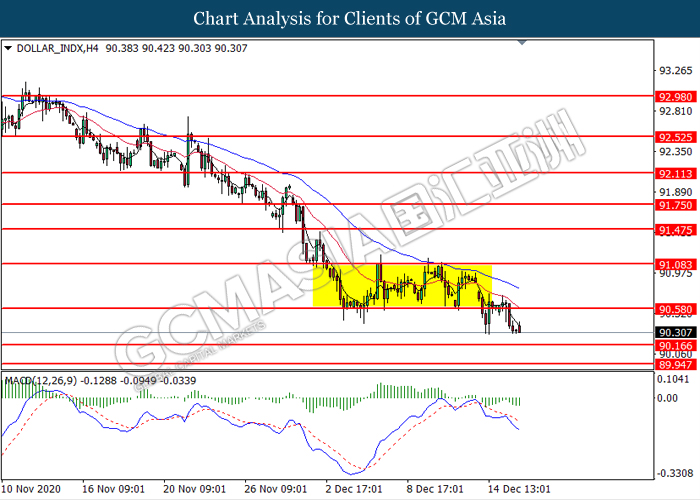Click the 92.113 price level label
Viewport: 700px width, 500px height.
[675, 174]
